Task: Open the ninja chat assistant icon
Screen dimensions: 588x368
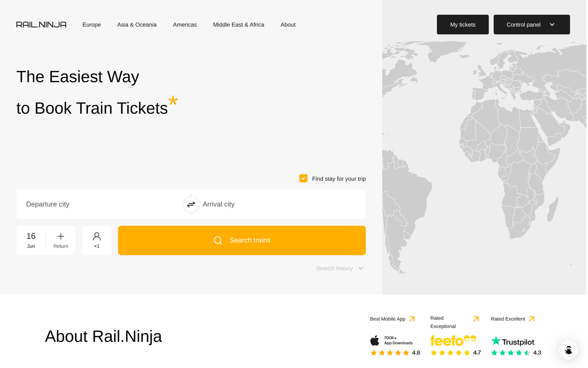Action: coord(568,350)
